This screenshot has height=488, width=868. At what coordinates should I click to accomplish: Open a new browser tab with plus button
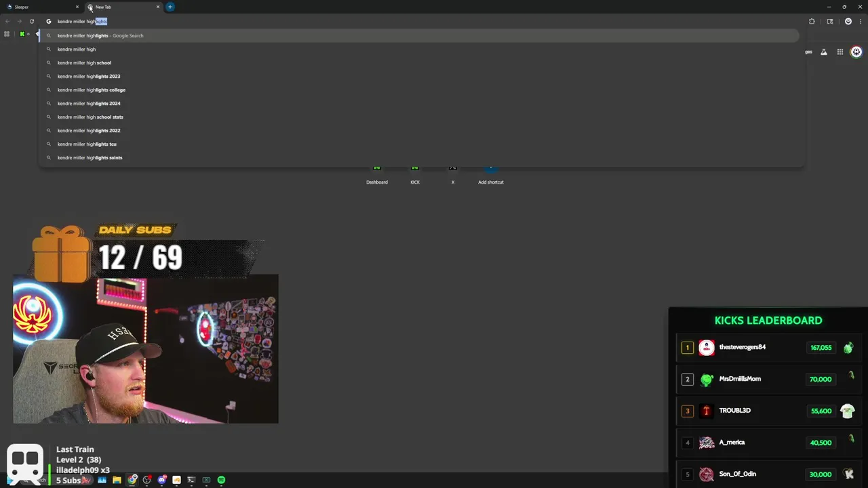(170, 7)
